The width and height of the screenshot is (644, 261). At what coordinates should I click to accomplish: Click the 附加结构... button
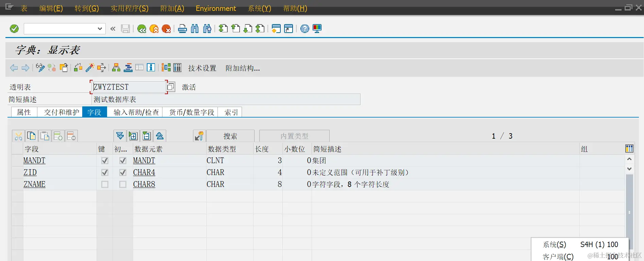tap(243, 68)
